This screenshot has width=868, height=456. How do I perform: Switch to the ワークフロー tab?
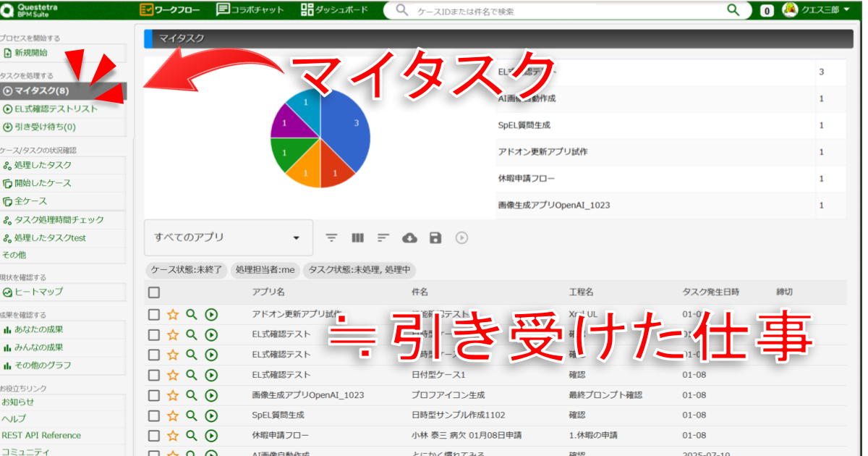point(171,10)
